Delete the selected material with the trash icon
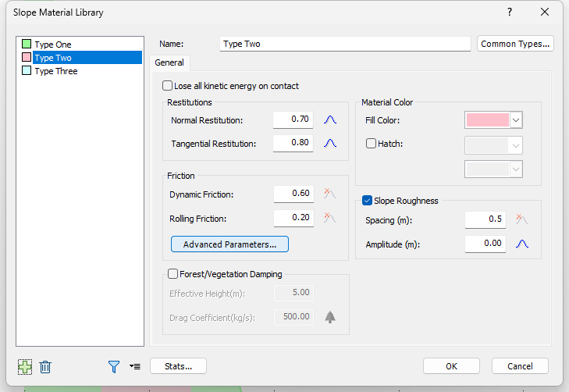This screenshot has width=569, height=392. 45,366
